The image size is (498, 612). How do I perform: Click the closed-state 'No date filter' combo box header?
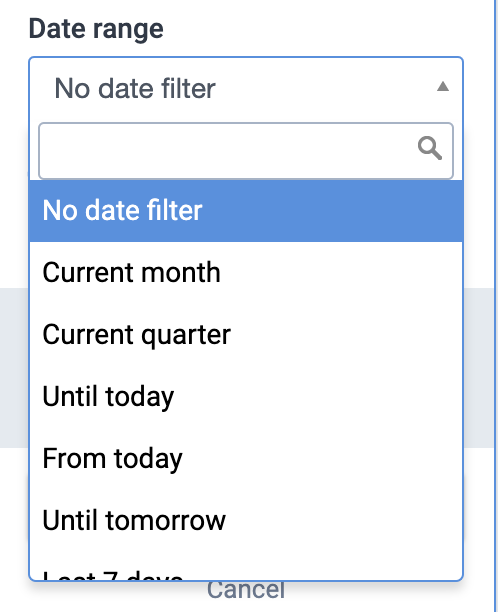pos(246,88)
